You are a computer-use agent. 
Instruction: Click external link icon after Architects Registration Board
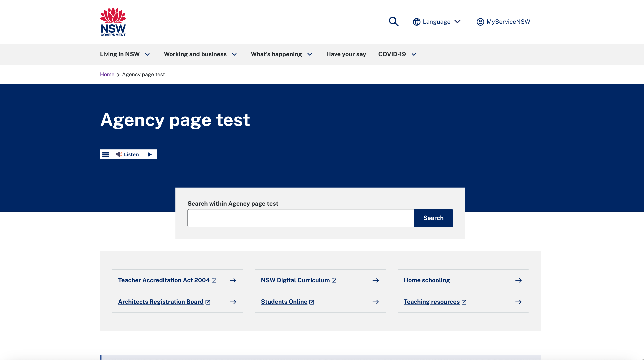click(x=208, y=302)
